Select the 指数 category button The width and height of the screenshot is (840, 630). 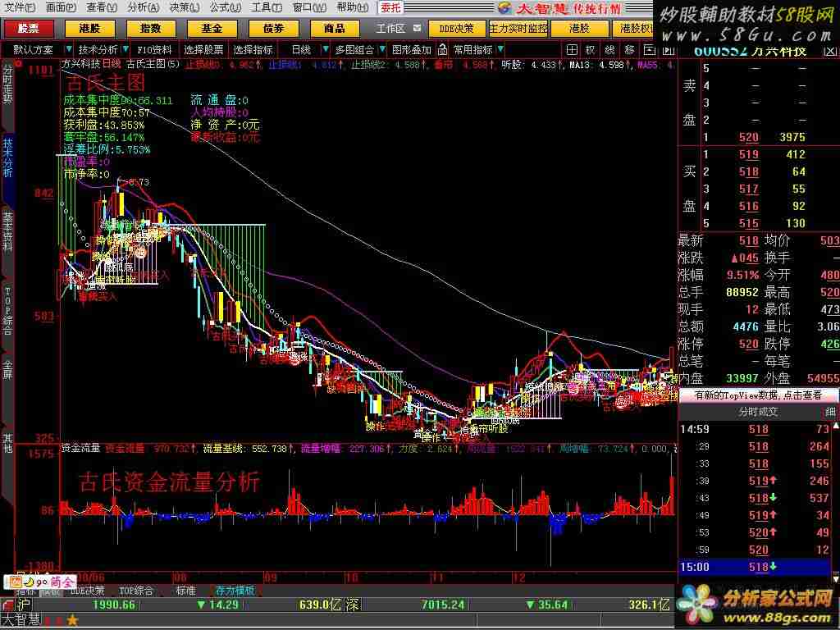pos(151,29)
